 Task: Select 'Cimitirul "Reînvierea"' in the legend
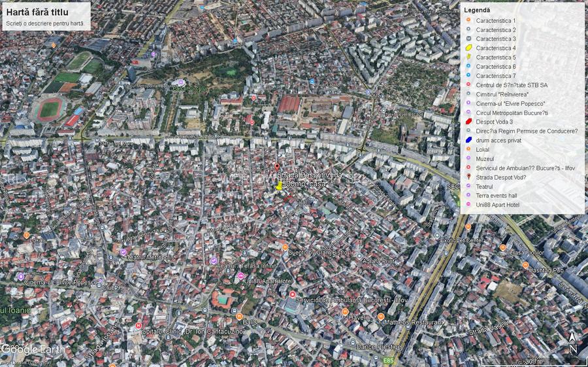point(502,94)
